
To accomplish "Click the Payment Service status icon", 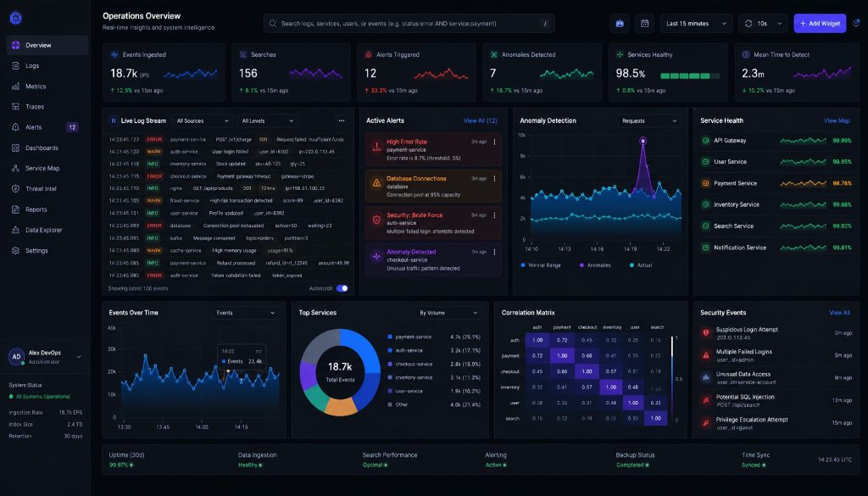I will (705, 183).
